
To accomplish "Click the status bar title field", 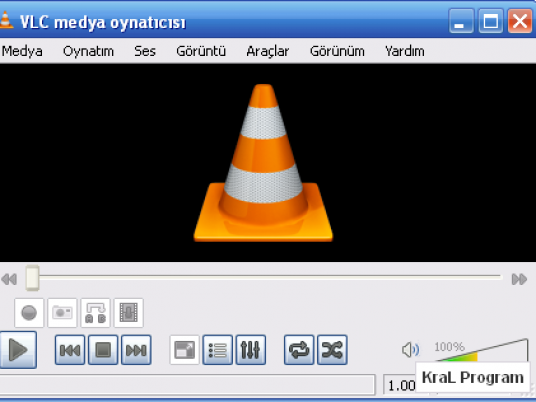I will [x=187, y=385].
